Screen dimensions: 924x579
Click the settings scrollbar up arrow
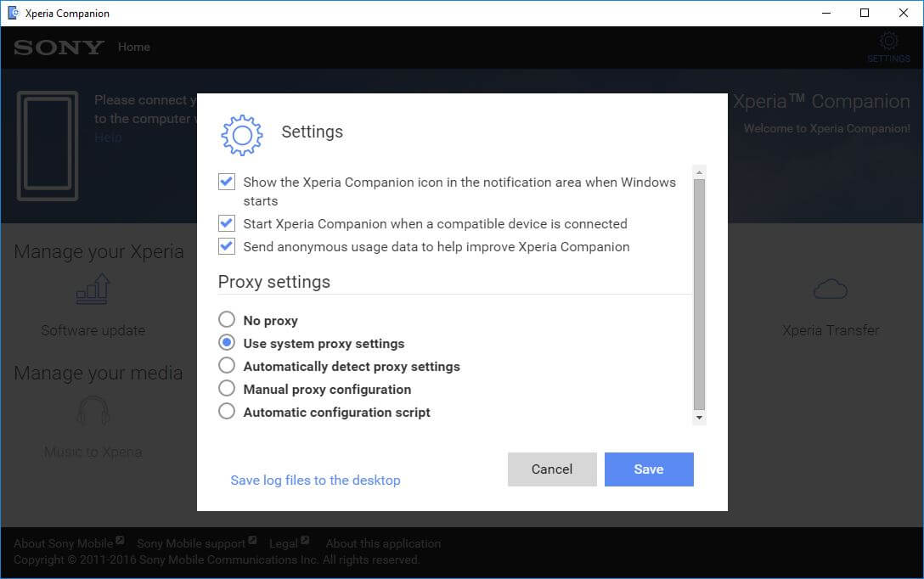(699, 172)
